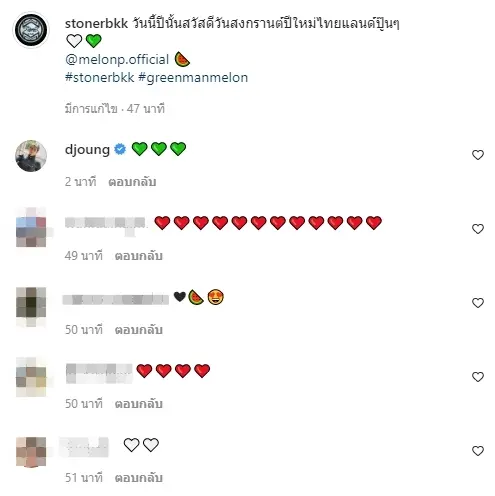Image resolution: width=495 pixels, height=496 pixels.
Task: Open the blurred avatar of the 51-minute commenter
Action: pyautogui.click(x=31, y=452)
